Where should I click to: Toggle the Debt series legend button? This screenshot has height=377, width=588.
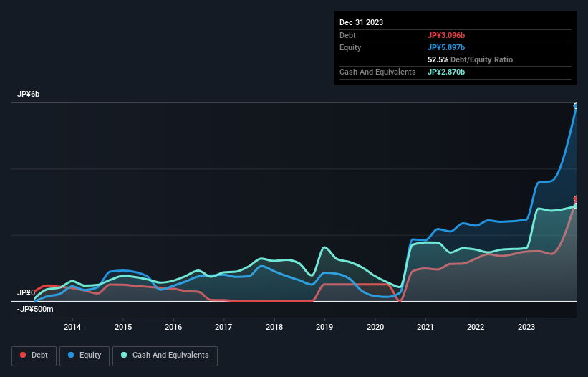click(x=34, y=355)
